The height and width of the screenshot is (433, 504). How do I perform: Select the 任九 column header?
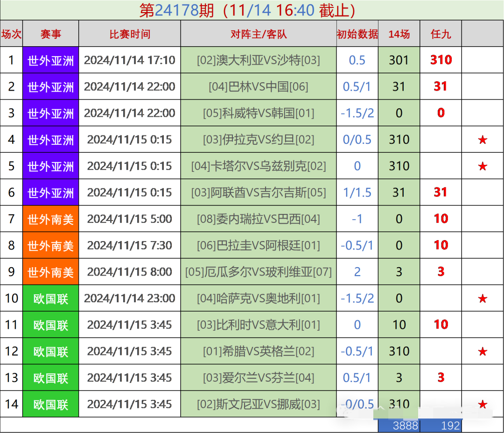coord(441,33)
